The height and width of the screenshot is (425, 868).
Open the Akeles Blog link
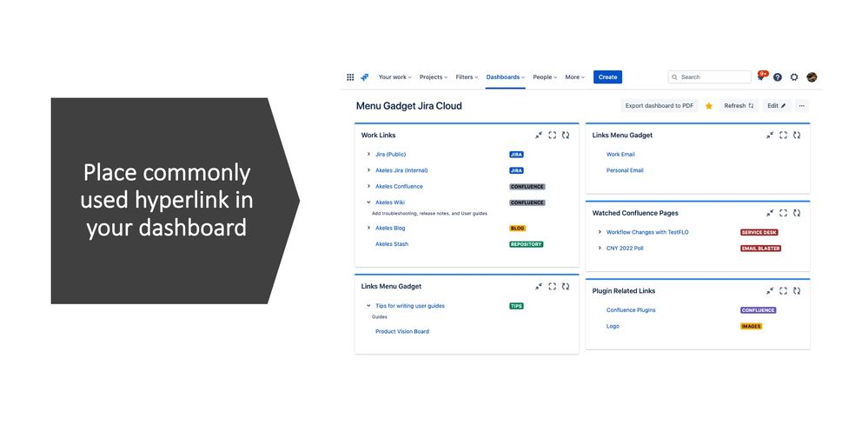[390, 228]
